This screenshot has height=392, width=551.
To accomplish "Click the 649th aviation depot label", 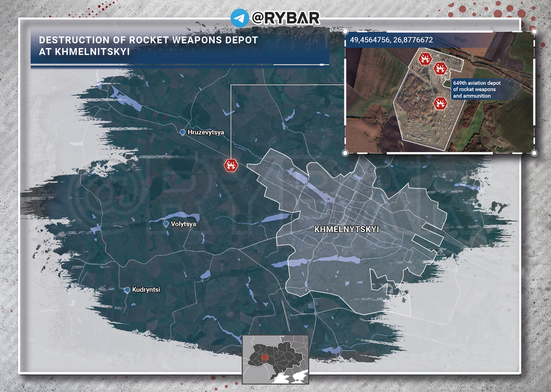I will pyautogui.click(x=477, y=89).
